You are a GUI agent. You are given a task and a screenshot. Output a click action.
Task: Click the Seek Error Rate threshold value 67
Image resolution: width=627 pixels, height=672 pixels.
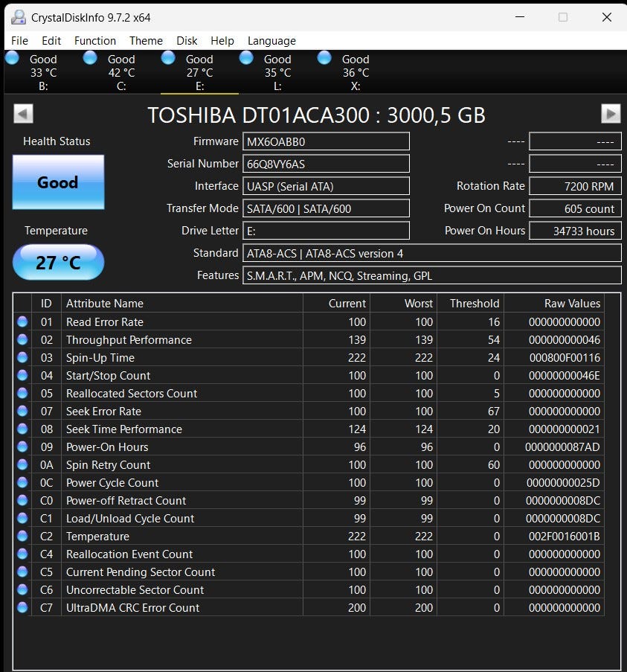coord(493,411)
